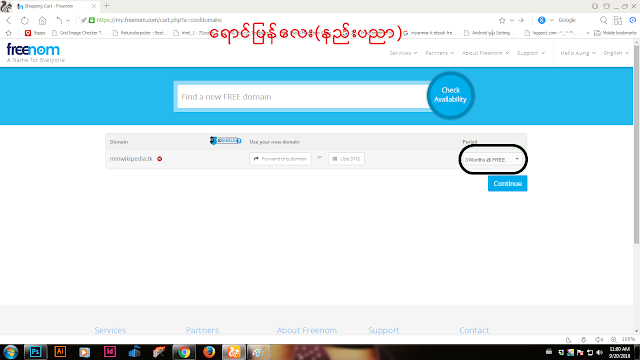Open the Contact footer link
This screenshot has height=360, width=640.
click(474, 330)
